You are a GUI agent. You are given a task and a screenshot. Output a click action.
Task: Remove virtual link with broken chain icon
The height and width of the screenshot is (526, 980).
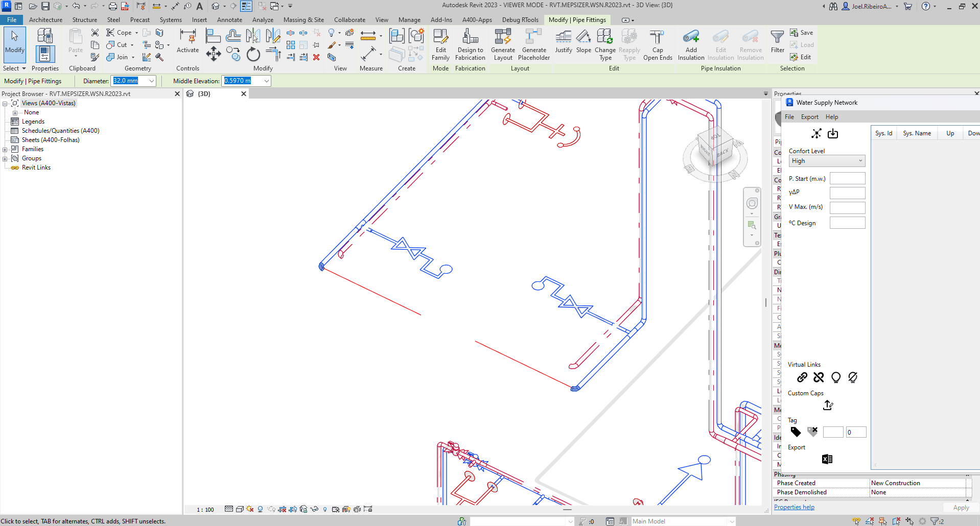pos(819,377)
